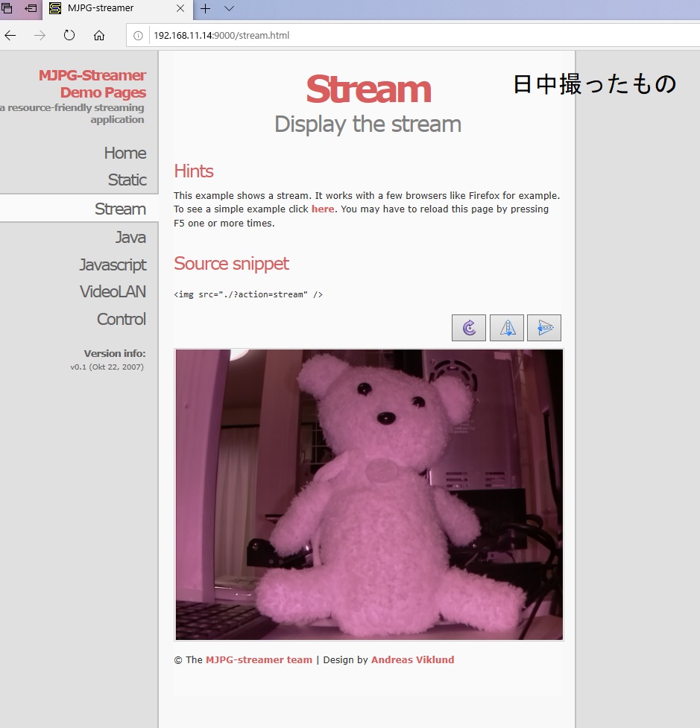The image size is (700, 728).
Task: Open the Home page in the sidebar
Action: (x=125, y=153)
